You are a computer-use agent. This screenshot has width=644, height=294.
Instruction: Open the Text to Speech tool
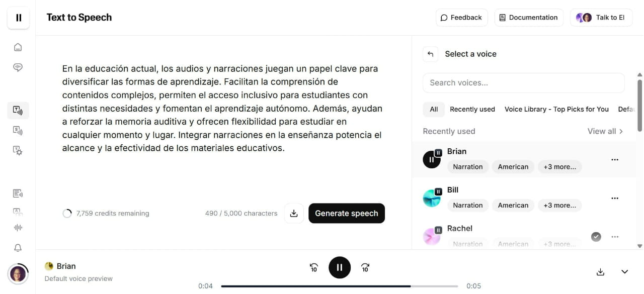[x=18, y=111]
